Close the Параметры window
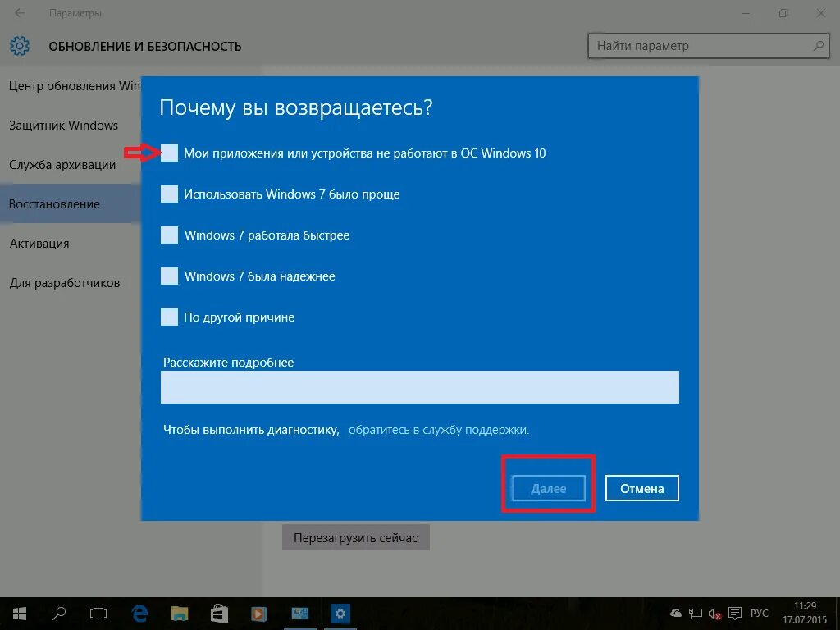This screenshot has height=630, width=840. (820, 13)
